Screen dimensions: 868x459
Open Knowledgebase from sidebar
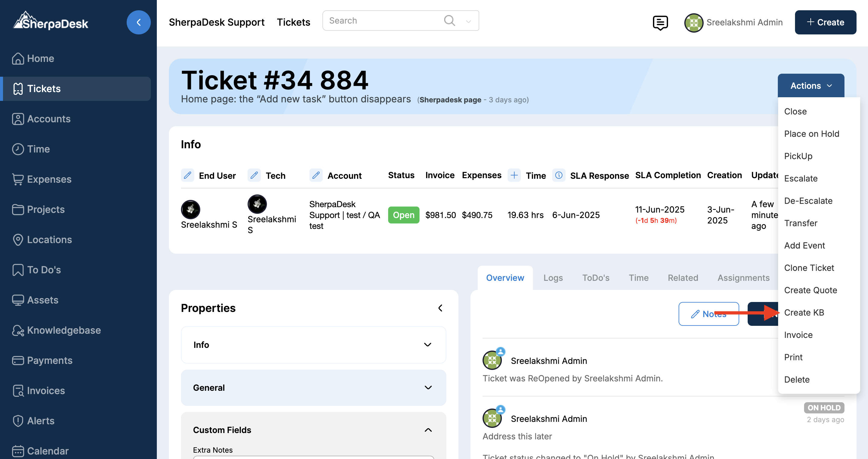[x=64, y=330]
